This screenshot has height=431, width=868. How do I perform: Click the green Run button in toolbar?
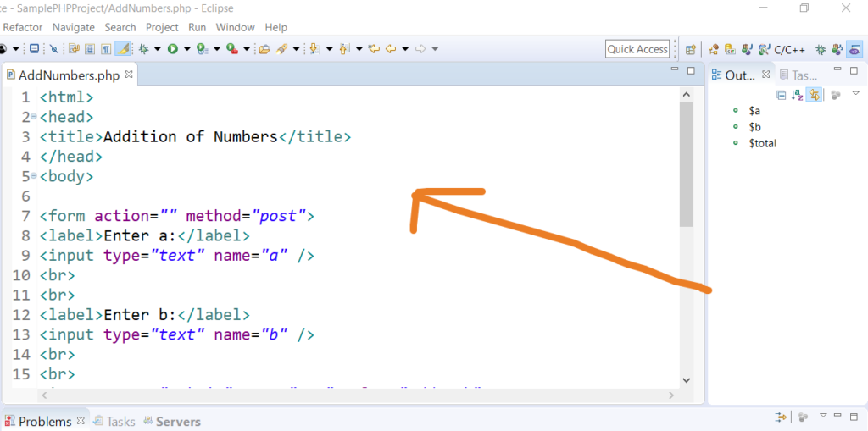tap(173, 49)
